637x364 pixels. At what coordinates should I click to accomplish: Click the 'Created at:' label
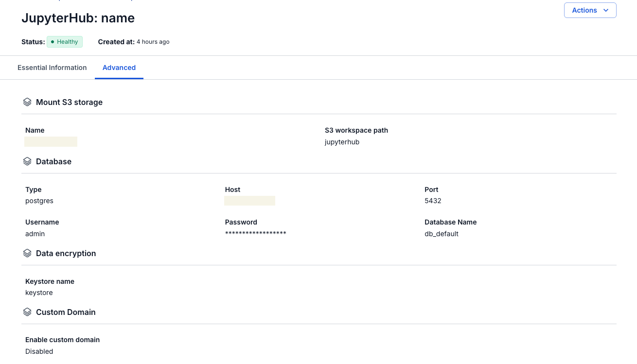[x=116, y=42]
